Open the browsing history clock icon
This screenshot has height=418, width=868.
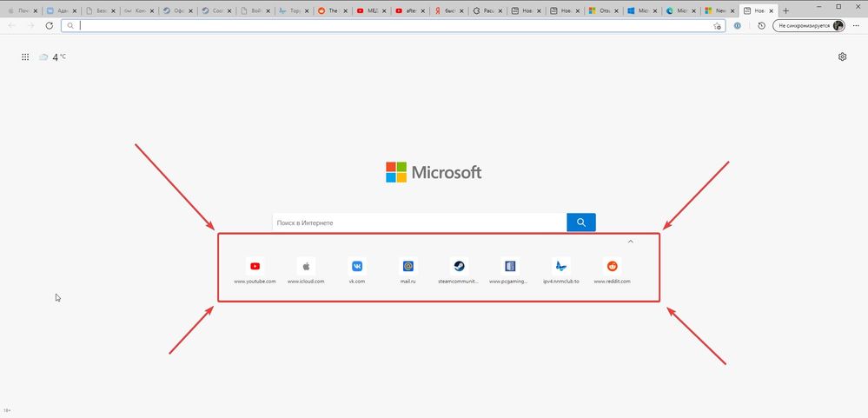(x=762, y=25)
